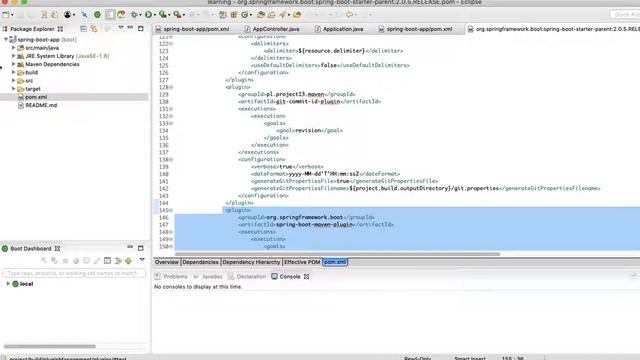Click the External Tools run icon
Screen dimensions: 640x360
[177, 15]
